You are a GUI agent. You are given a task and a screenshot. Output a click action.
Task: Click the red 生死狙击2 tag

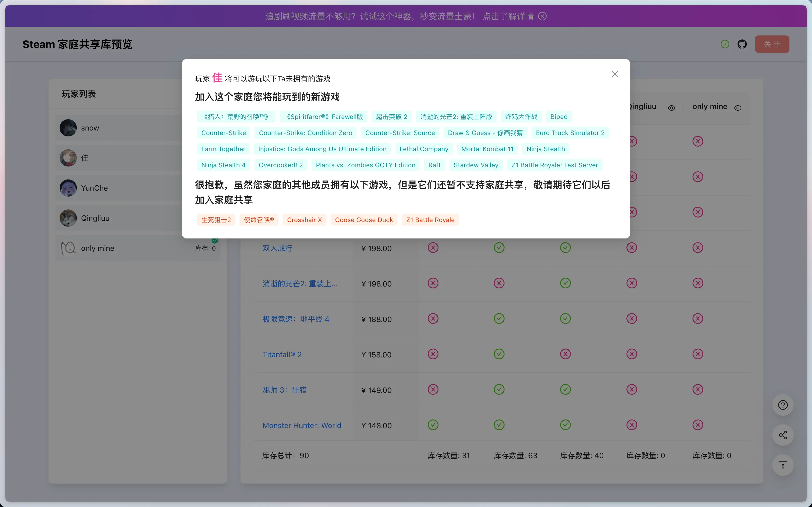tap(216, 220)
